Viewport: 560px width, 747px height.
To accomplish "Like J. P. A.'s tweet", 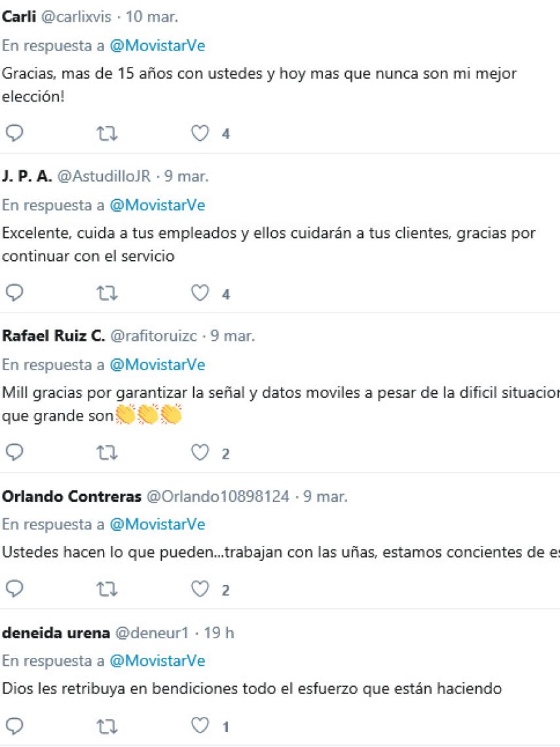I will [200, 294].
